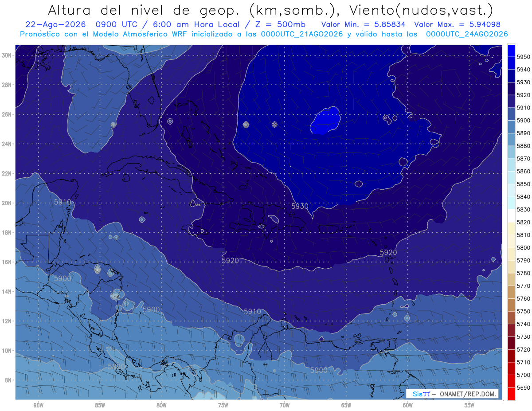The width and height of the screenshot is (532, 411).
Task: Click the 5880 legend value
Action: point(524,145)
